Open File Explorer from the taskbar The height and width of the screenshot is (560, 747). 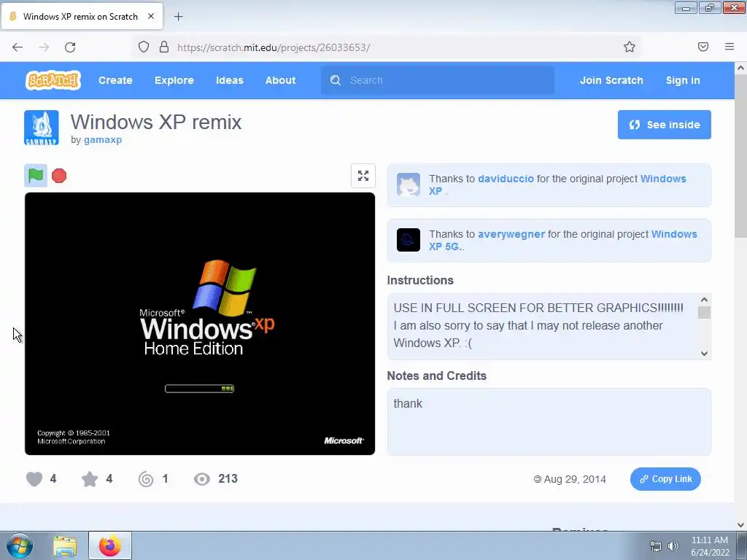click(65, 546)
